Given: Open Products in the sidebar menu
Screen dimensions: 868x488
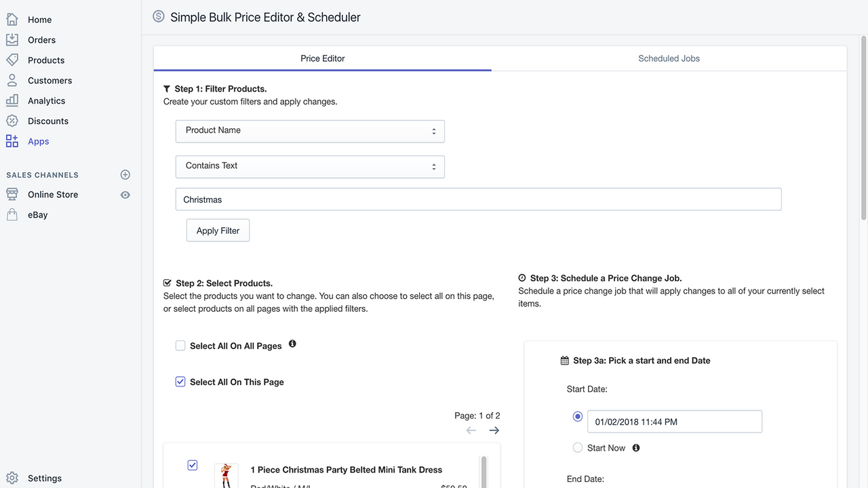Looking at the screenshot, I should pyautogui.click(x=46, y=60).
